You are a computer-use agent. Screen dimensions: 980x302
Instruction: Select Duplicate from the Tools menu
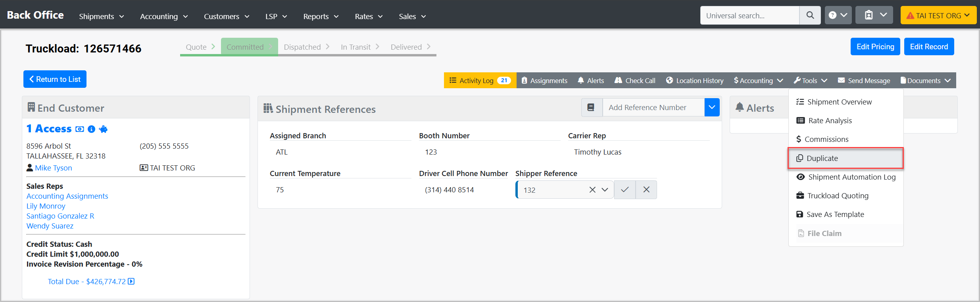tap(822, 158)
